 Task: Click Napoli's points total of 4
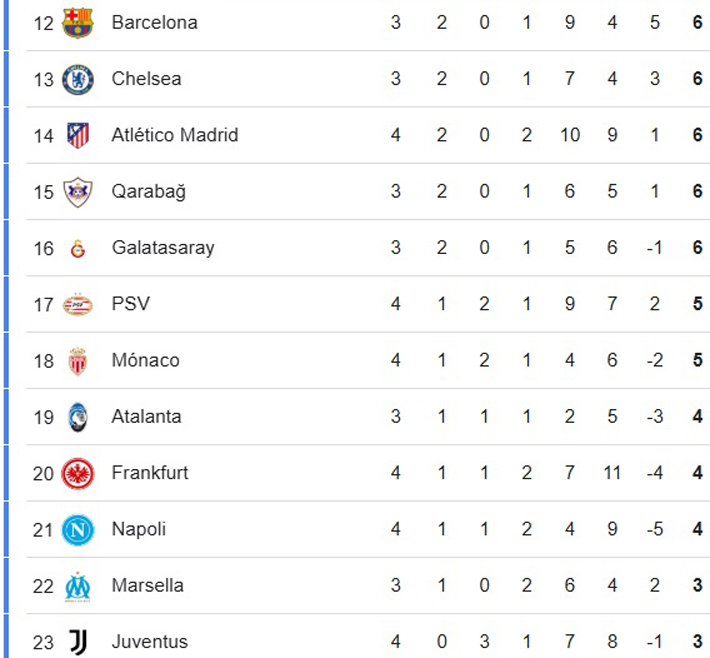[x=698, y=529]
